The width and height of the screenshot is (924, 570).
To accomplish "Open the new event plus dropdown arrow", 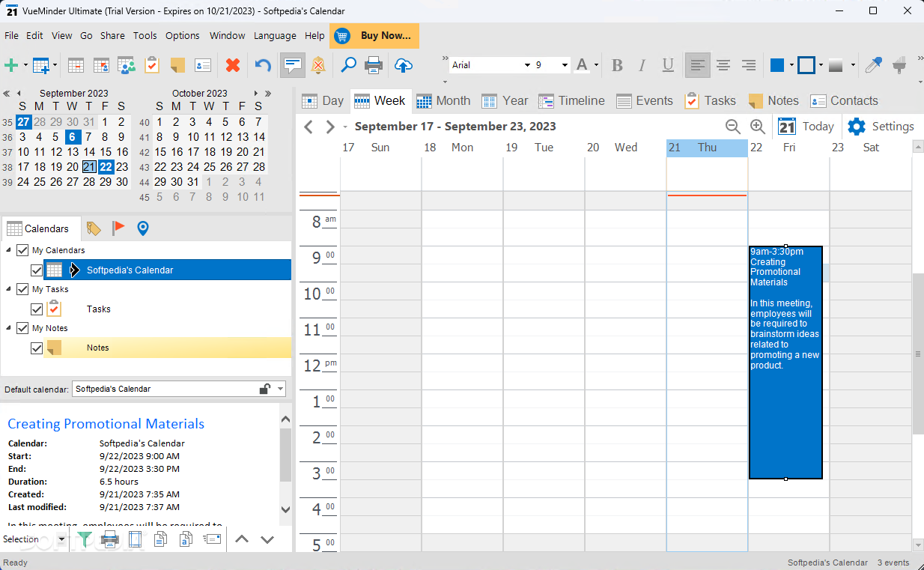I will point(25,65).
